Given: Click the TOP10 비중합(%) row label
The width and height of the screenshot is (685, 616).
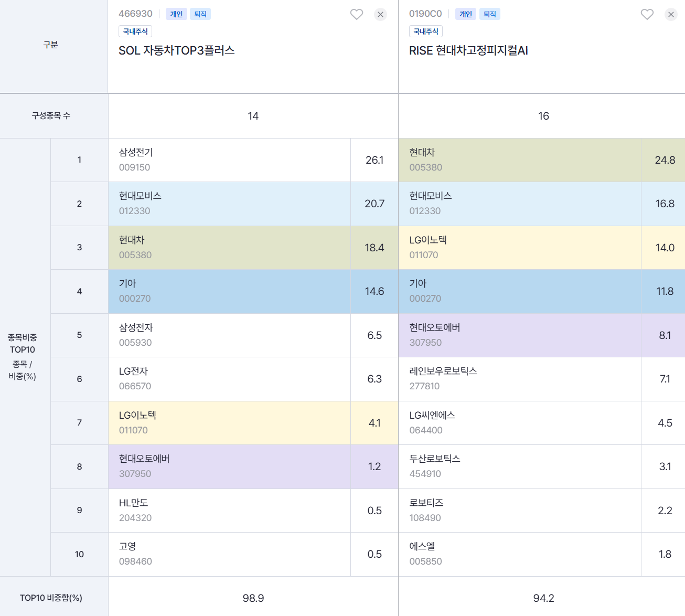Looking at the screenshot, I should point(51,598).
